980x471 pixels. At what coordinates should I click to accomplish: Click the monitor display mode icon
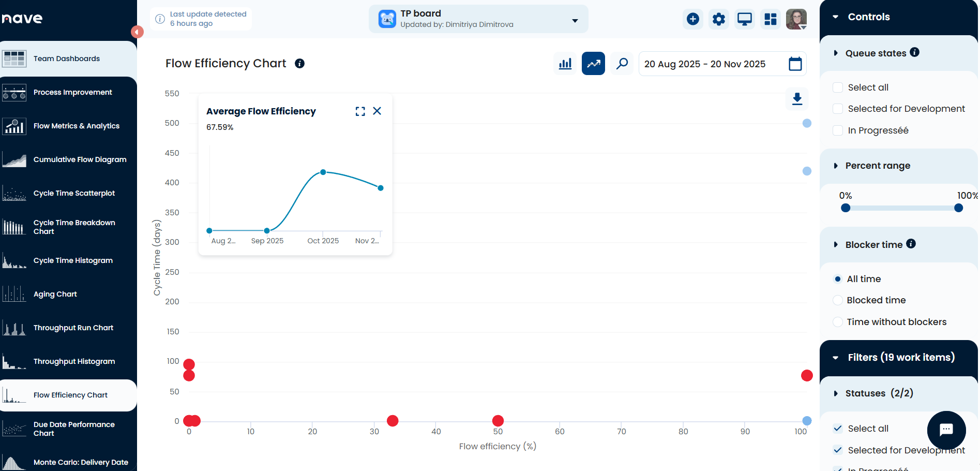point(745,19)
